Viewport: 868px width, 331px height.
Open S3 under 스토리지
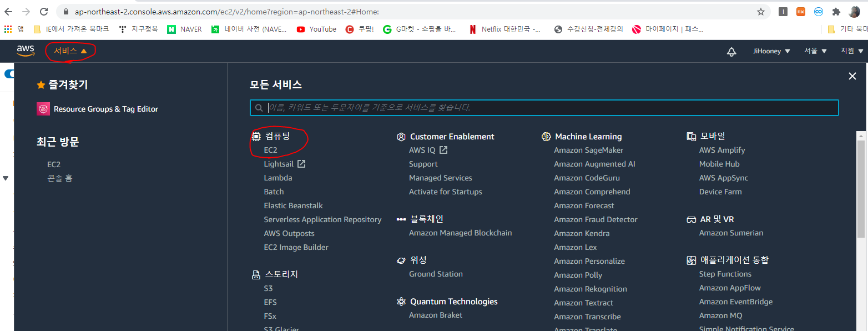268,288
